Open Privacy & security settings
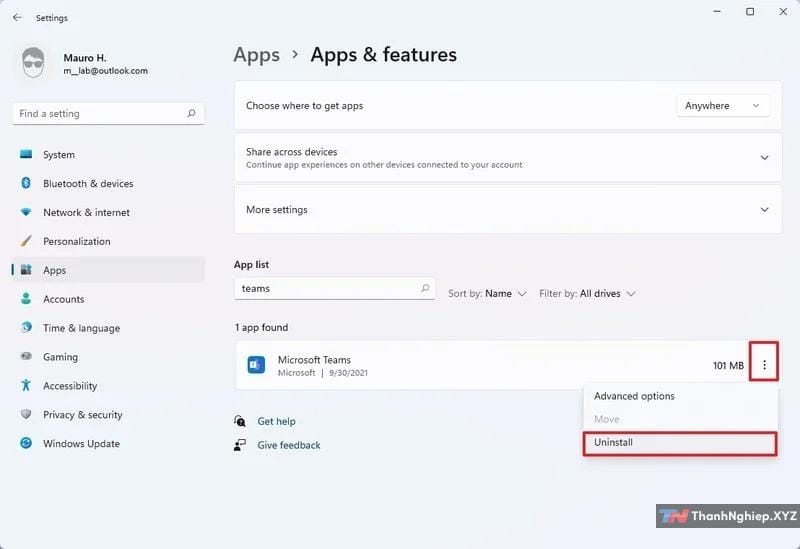 point(108,415)
